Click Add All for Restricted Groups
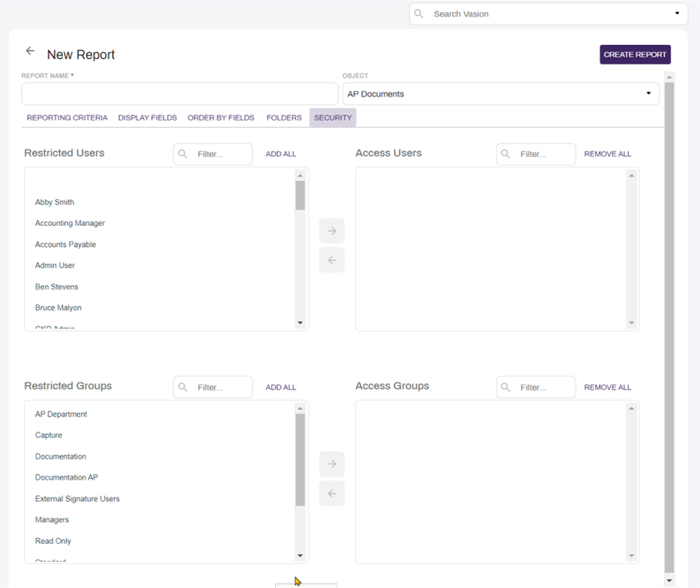700x588 pixels. [x=281, y=387]
